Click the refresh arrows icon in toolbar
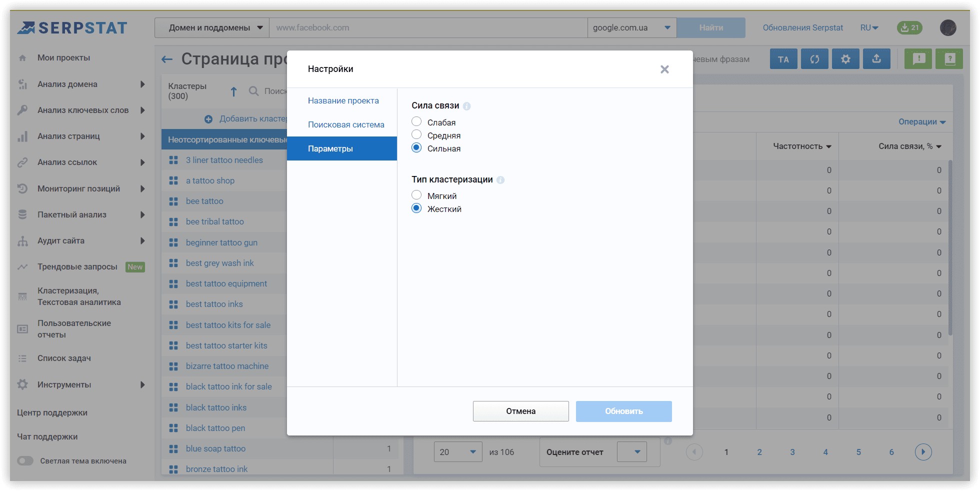The height and width of the screenshot is (491, 980). [814, 59]
